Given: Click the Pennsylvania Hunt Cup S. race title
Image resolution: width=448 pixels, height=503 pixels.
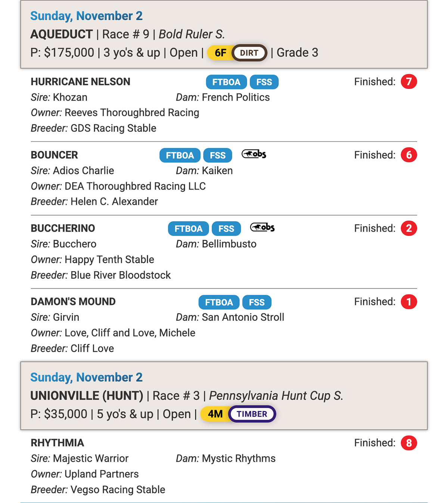Looking at the screenshot, I should (276, 396).
